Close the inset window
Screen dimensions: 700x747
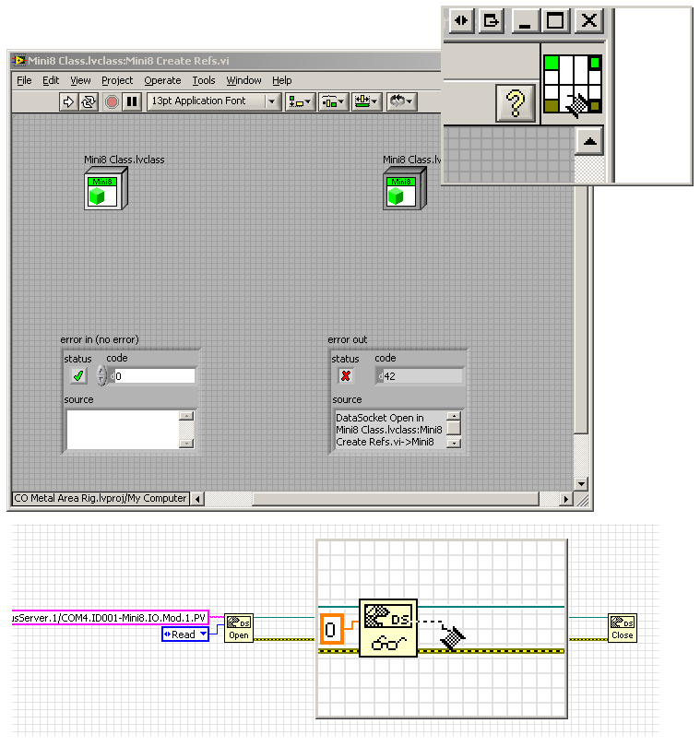pos(589,20)
